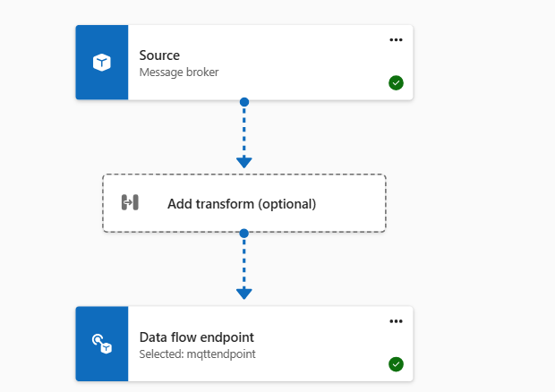Click the green checkmark on Source card

[396, 83]
